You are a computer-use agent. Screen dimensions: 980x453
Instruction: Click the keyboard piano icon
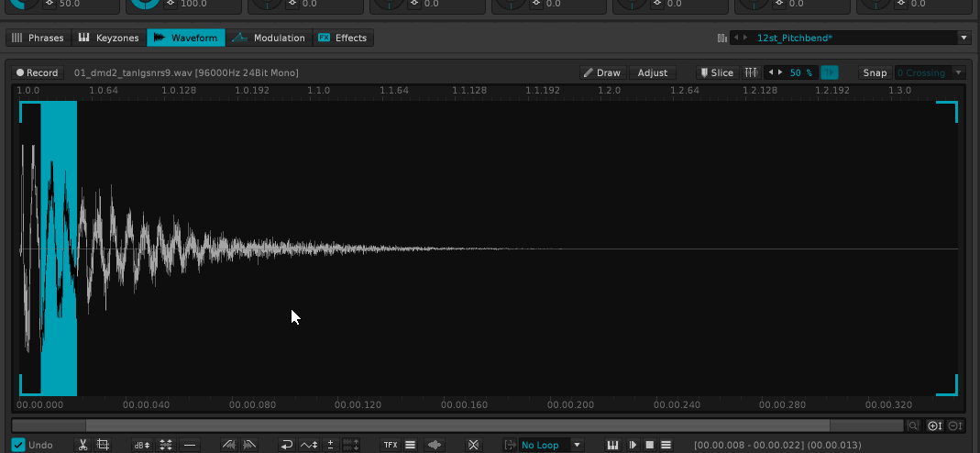613,445
